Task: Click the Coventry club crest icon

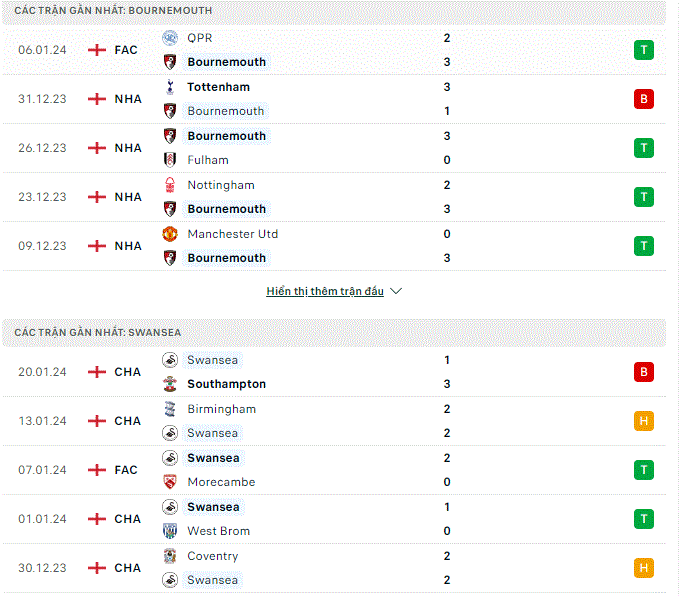Action: [x=170, y=556]
